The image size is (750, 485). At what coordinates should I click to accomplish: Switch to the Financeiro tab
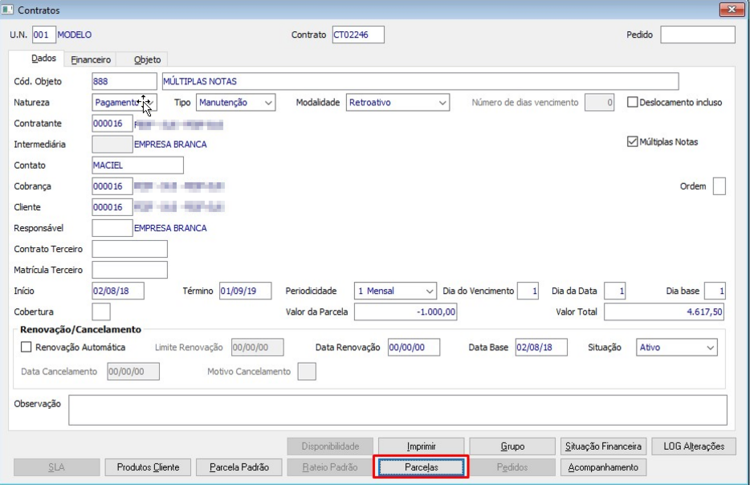[91, 60]
